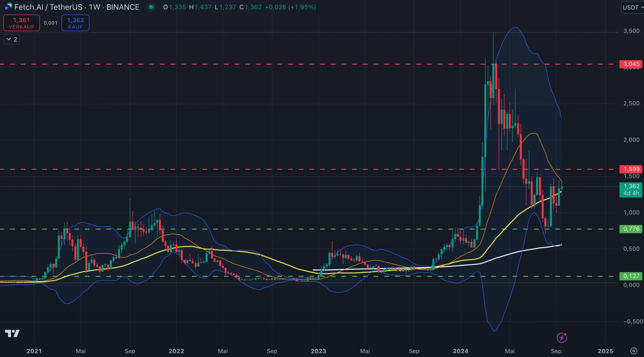644x357 pixels.
Task: Click the 2024 label on time axis
Action: tap(461, 351)
